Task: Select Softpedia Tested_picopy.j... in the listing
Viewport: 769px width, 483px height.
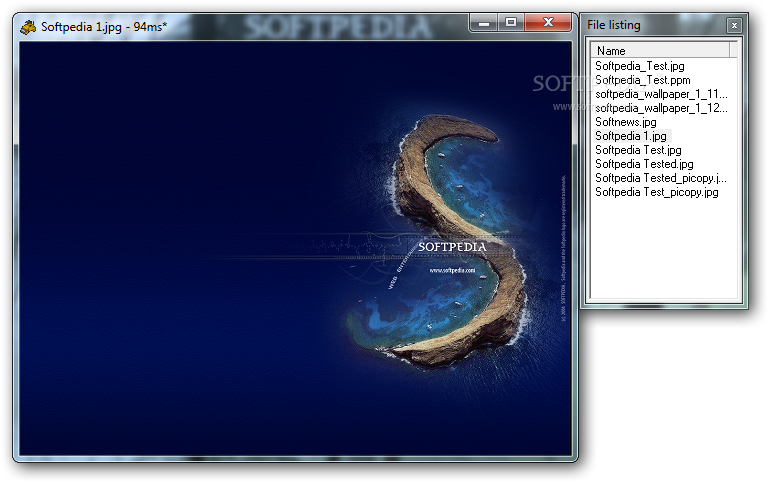Action: pos(661,178)
